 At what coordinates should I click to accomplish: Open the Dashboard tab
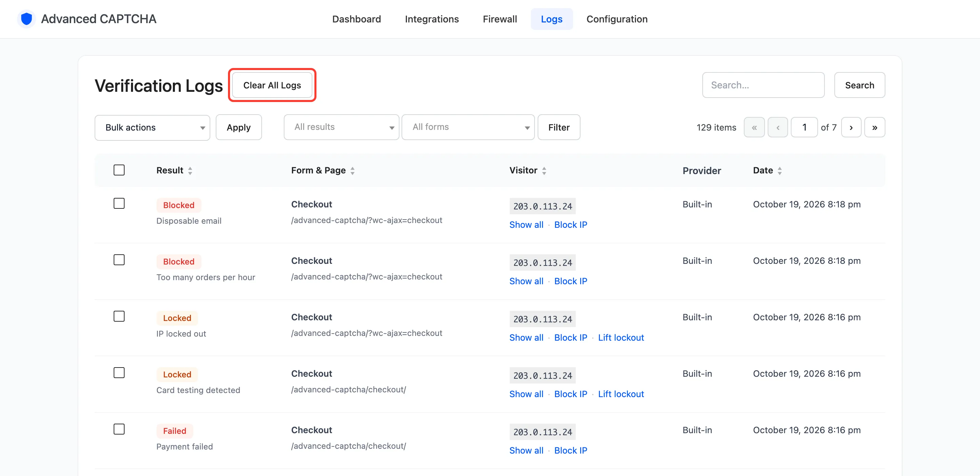pyautogui.click(x=357, y=19)
